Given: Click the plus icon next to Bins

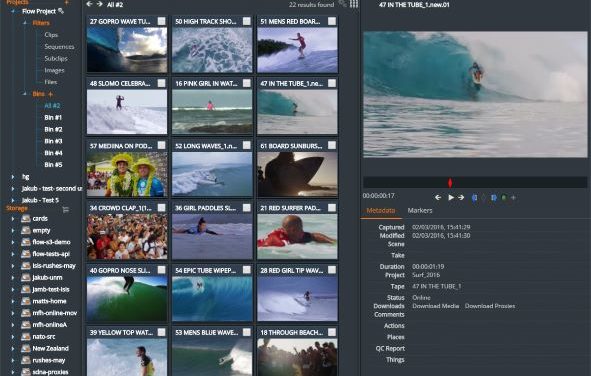Looking at the screenshot, I should point(51,94).
